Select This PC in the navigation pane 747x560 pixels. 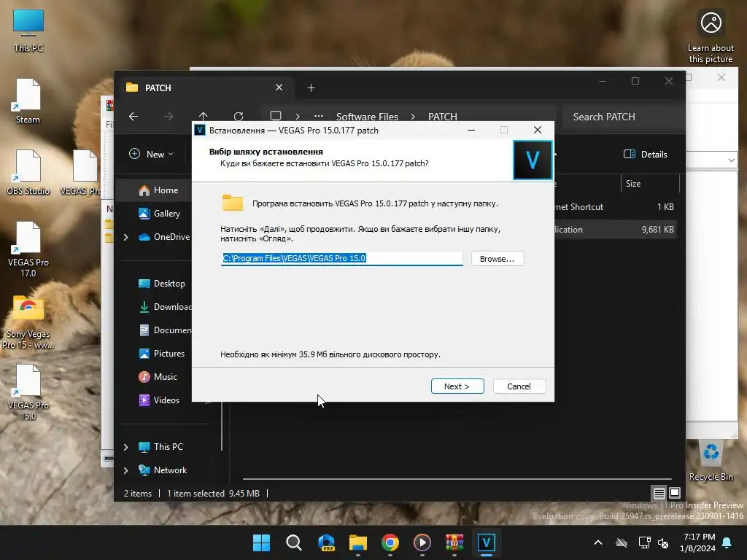[x=161, y=447]
